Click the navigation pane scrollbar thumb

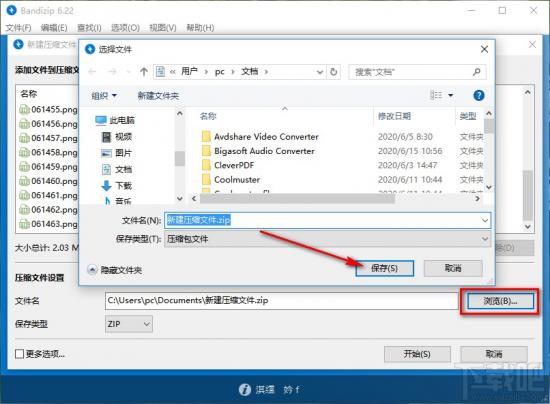click(x=180, y=159)
